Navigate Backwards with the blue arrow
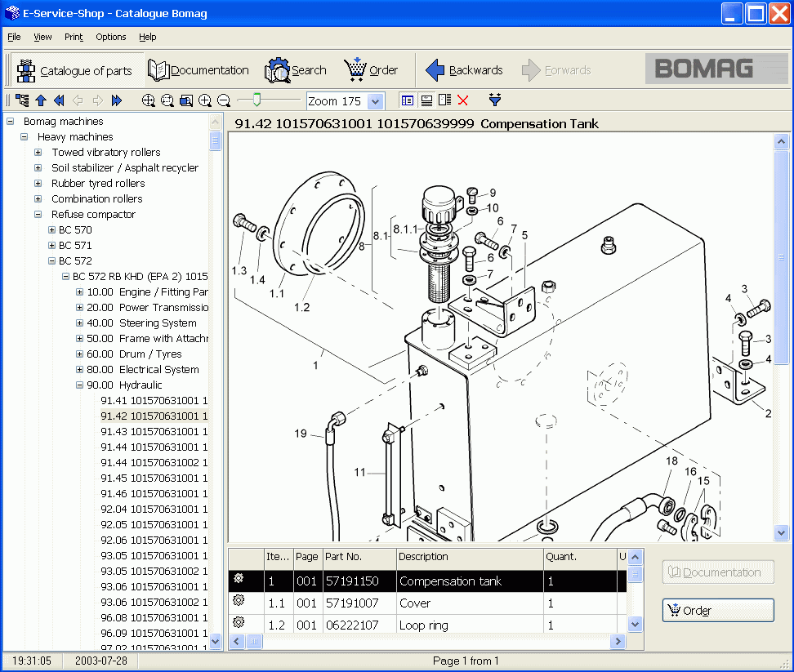794x672 pixels. (x=464, y=70)
